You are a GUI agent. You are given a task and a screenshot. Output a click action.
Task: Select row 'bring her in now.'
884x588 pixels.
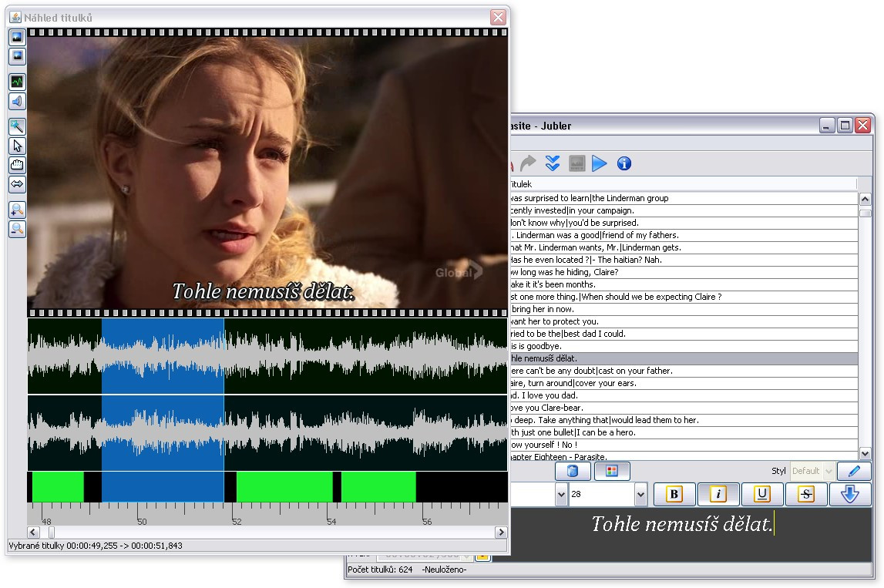[x=684, y=309]
